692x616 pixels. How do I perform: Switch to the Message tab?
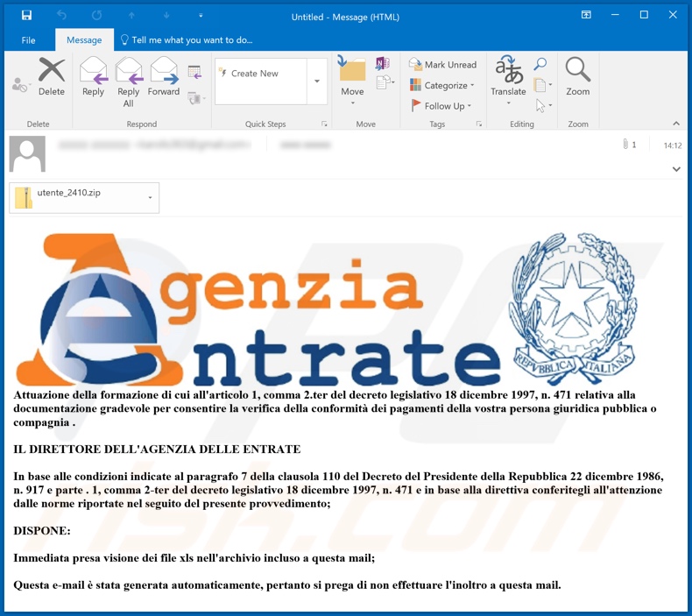click(84, 40)
